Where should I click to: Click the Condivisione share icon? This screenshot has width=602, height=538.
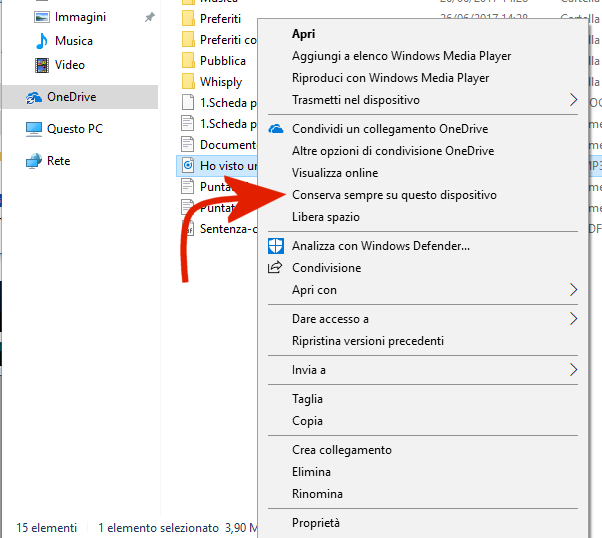(276, 268)
